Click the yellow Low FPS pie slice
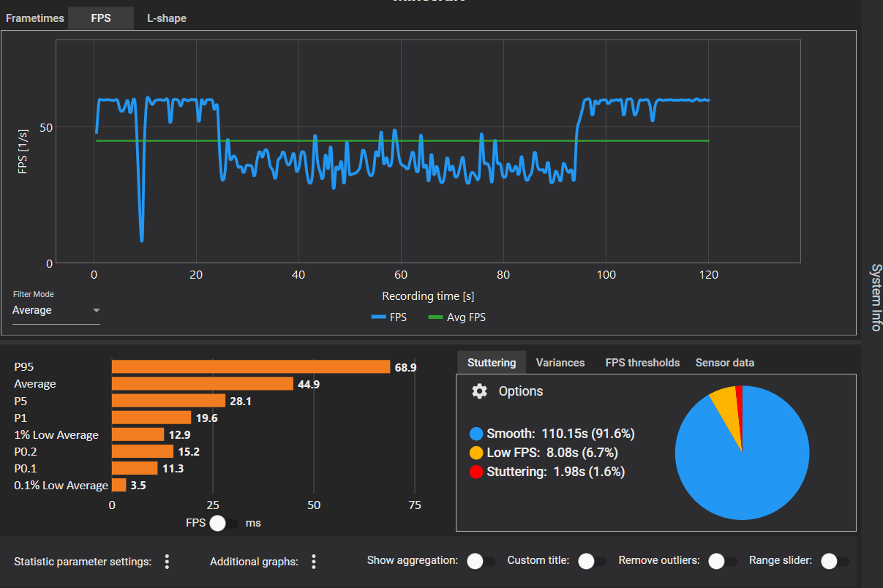883x588 pixels. click(726, 410)
